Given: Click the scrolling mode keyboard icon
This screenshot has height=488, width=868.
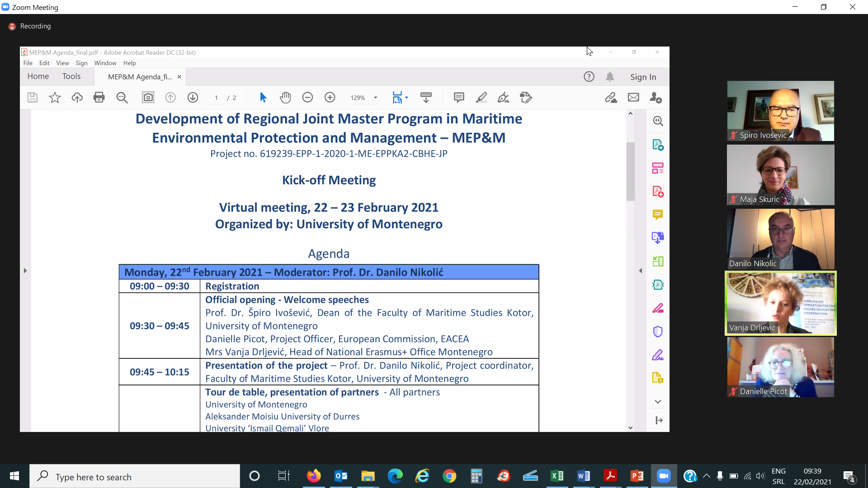Looking at the screenshot, I should (x=426, y=98).
